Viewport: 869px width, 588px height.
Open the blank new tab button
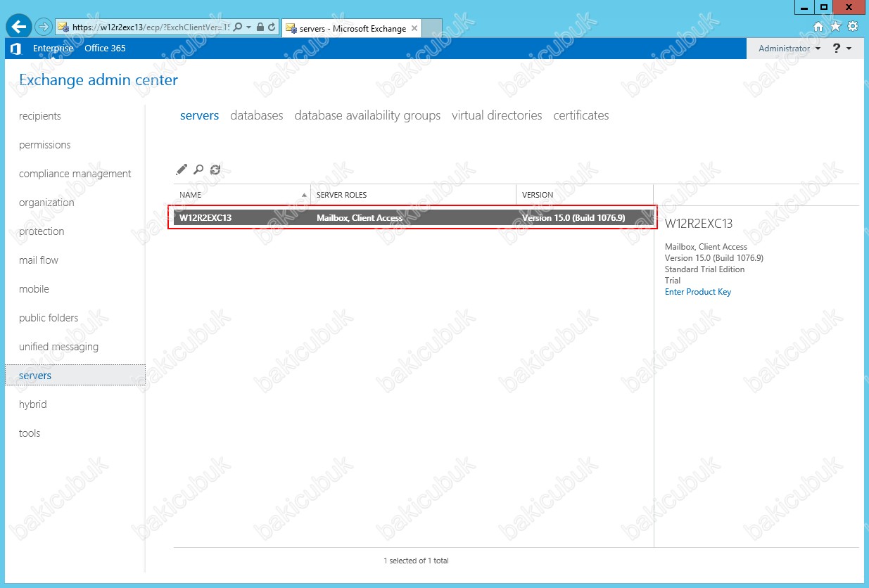(x=433, y=28)
